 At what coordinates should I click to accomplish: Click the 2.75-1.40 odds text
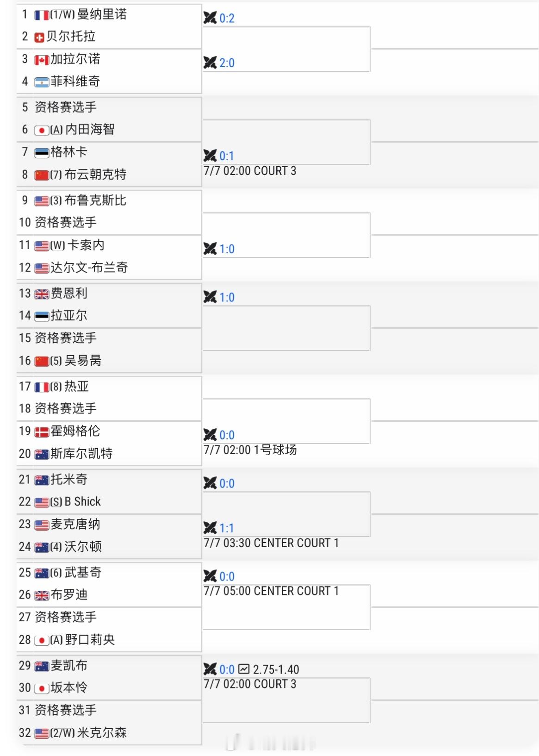(x=276, y=669)
